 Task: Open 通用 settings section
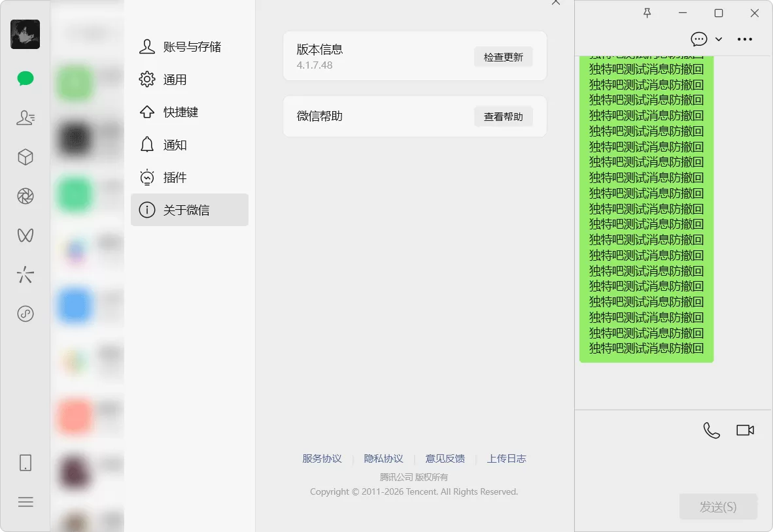point(175,79)
